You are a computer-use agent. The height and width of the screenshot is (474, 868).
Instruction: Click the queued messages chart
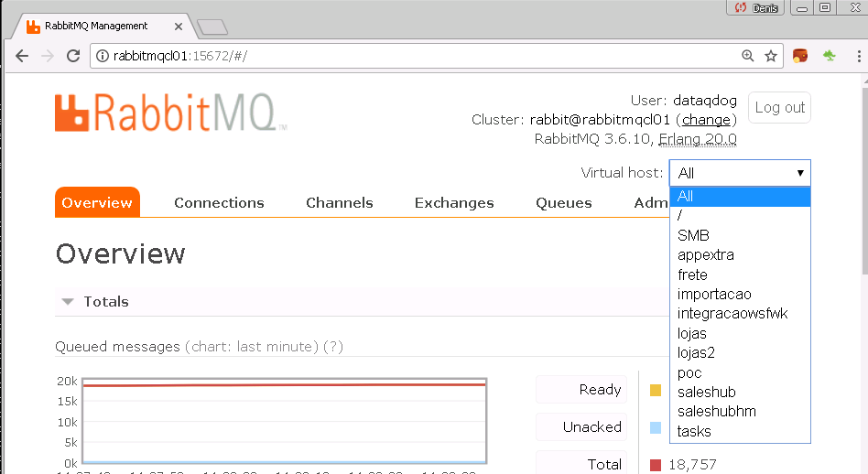(285, 421)
